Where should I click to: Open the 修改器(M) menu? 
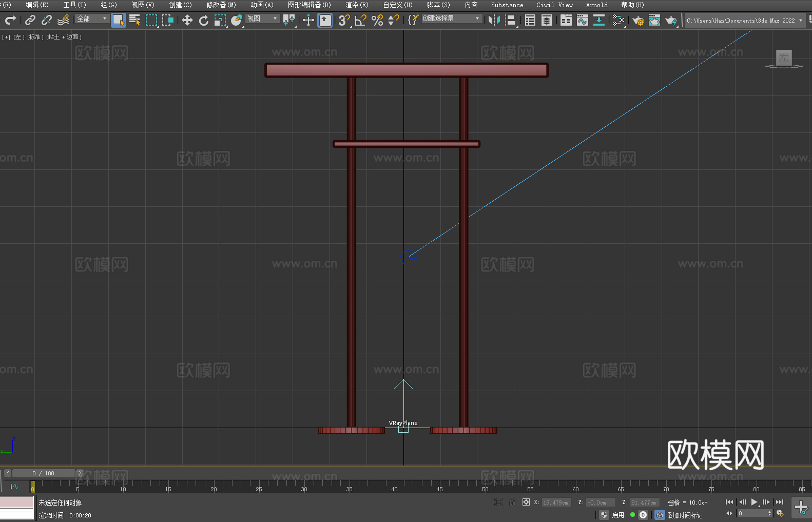(221, 5)
